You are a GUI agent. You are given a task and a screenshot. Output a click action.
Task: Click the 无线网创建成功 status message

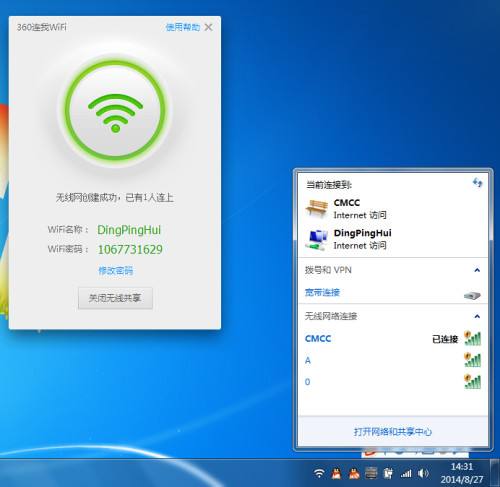(114, 198)
